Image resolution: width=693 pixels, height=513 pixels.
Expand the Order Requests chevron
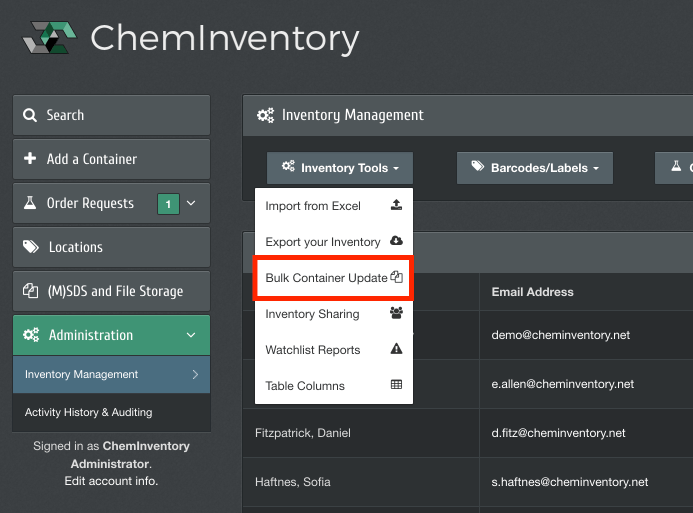[x=191, y=203]
